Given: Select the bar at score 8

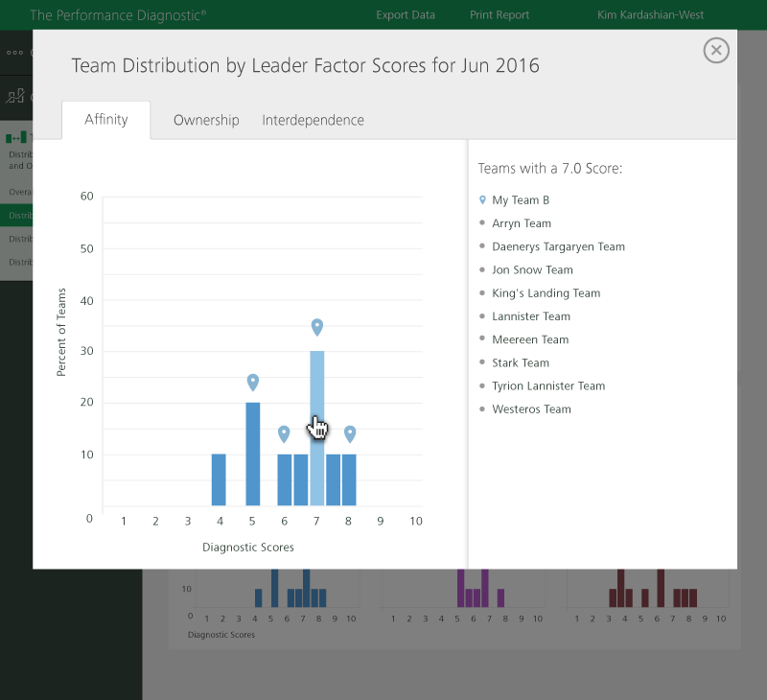Looking at the screenshot, I should [x=349, y=479].
